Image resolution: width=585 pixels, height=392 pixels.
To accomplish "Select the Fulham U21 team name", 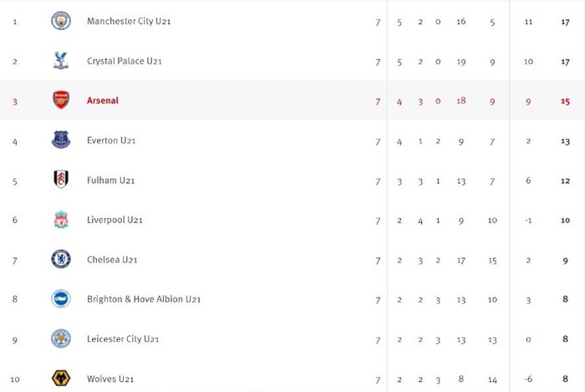I will point(111,181).
